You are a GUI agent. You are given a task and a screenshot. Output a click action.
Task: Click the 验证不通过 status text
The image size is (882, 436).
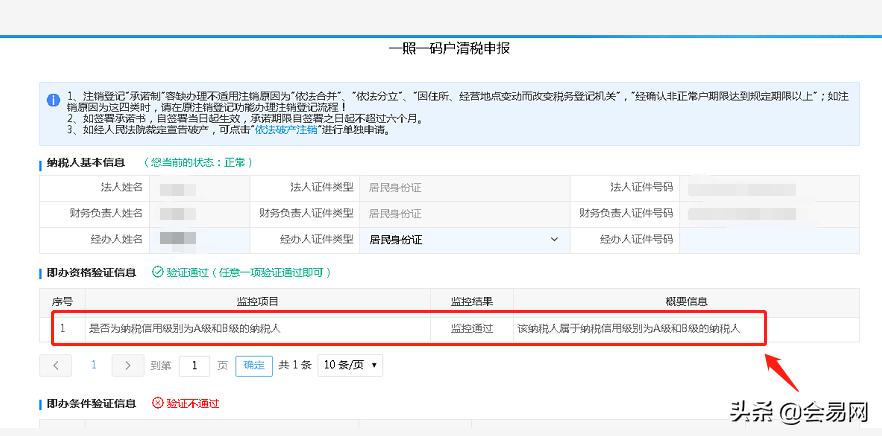193,403
